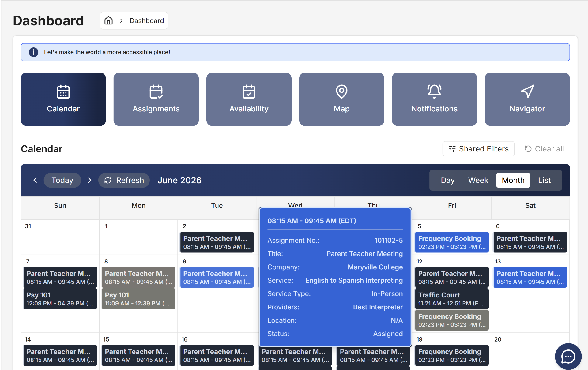588x370 pixels.
Task: Open Frequency Booking on June 5
Action: 452,242
